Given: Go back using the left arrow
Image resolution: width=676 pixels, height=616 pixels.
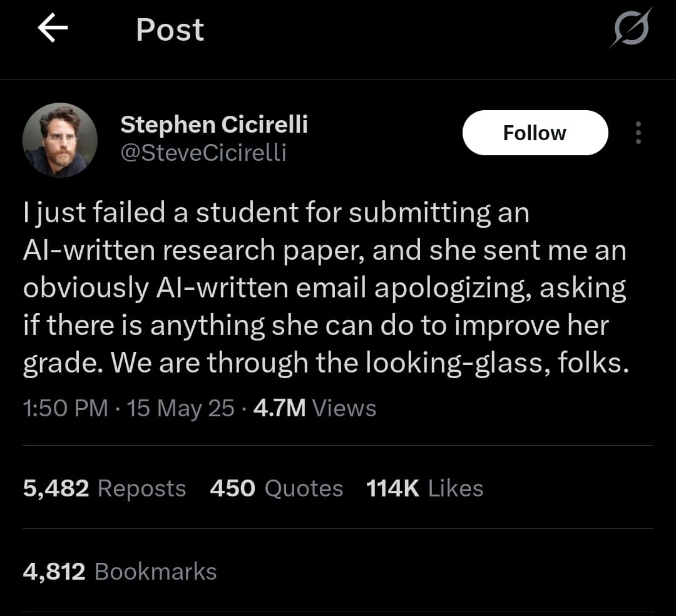Looking at the screenshot, I should pos(53,29).
